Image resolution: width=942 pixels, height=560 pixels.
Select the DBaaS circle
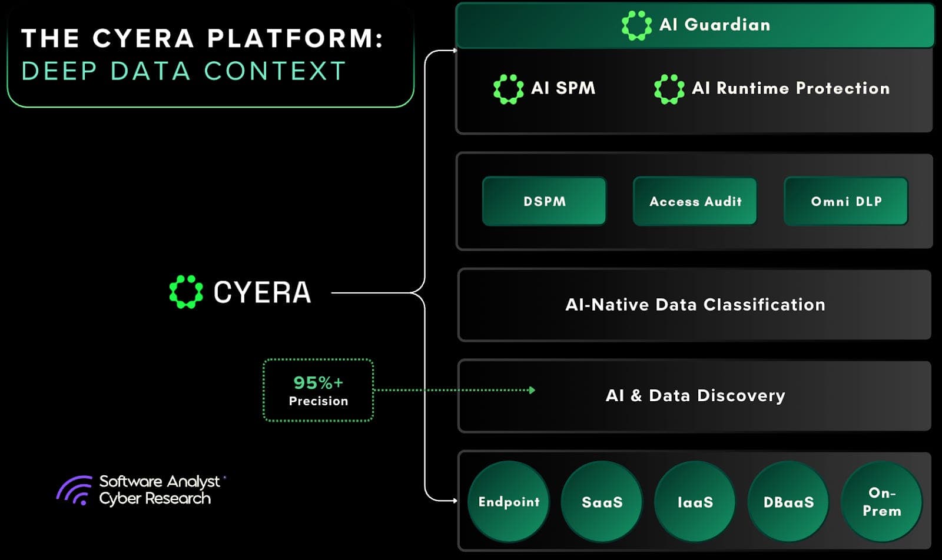[x=788, y=502]
